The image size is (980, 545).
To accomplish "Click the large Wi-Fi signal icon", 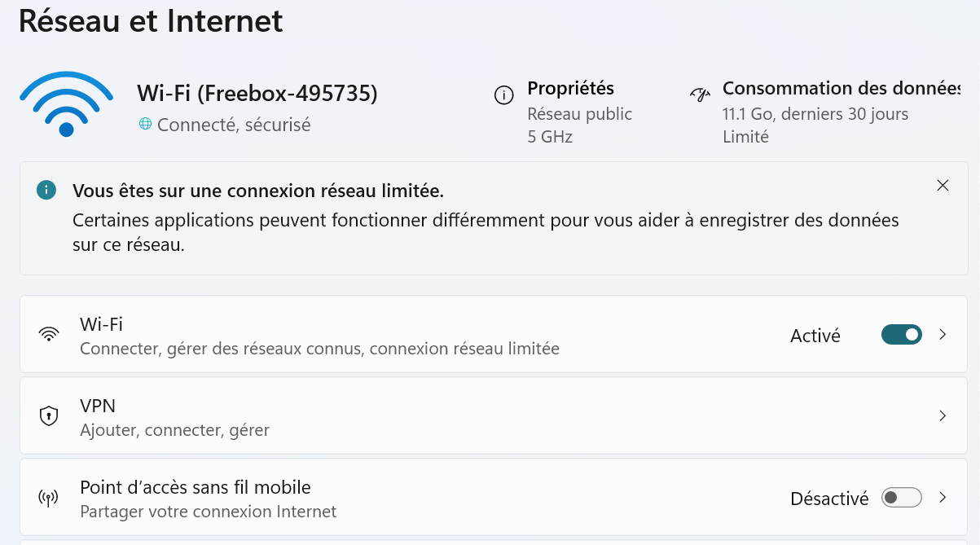I will (66, 104).
